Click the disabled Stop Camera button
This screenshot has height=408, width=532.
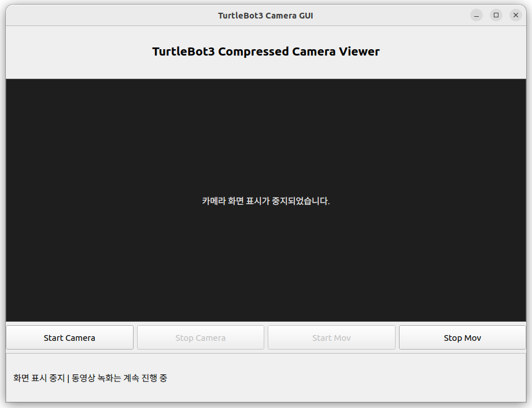pos(201,337)
